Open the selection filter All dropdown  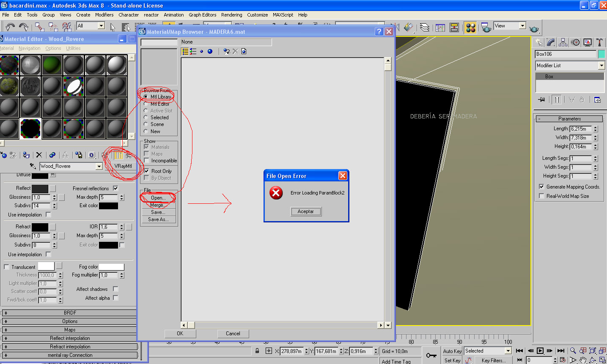click(101, 26)
